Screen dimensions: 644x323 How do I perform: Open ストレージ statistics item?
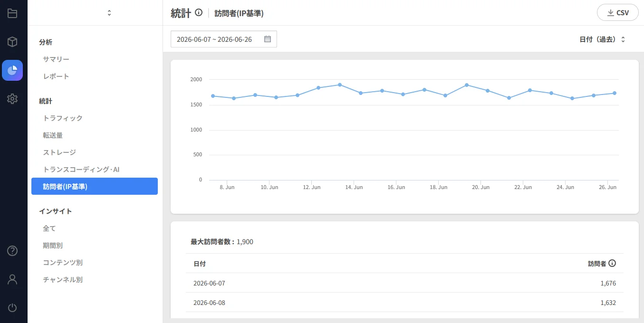tap(59, 152)
